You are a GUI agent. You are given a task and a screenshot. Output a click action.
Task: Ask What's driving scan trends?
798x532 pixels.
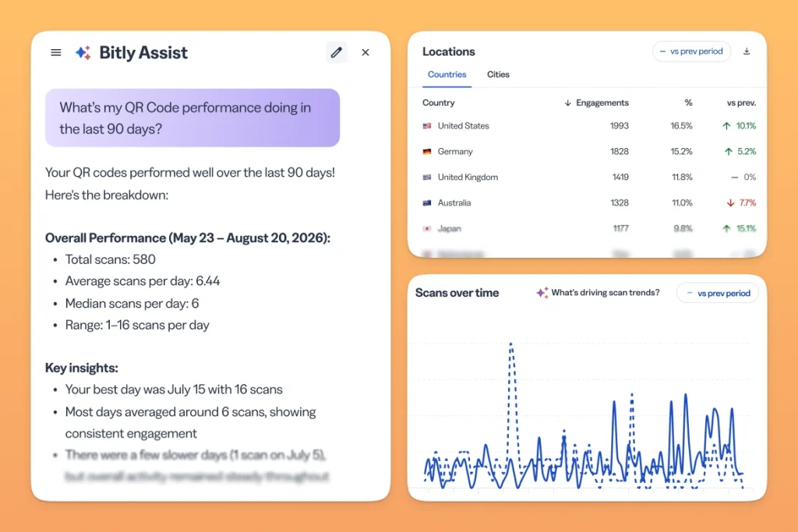[605, 292]
